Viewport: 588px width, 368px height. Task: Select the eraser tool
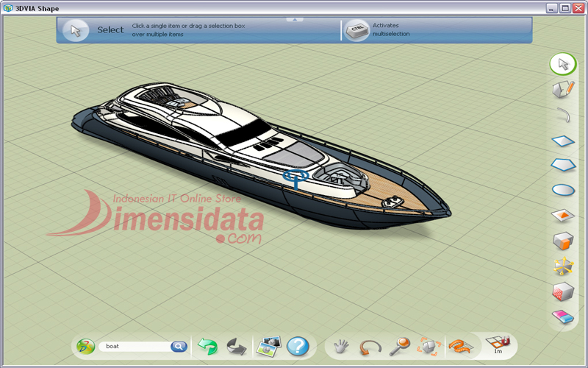coord(563,316)
